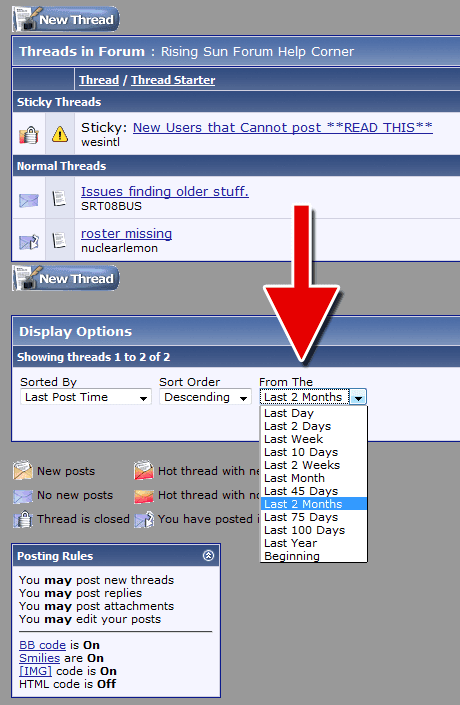
Task: Click the Thread is closed legend icon
Action: 22,519
